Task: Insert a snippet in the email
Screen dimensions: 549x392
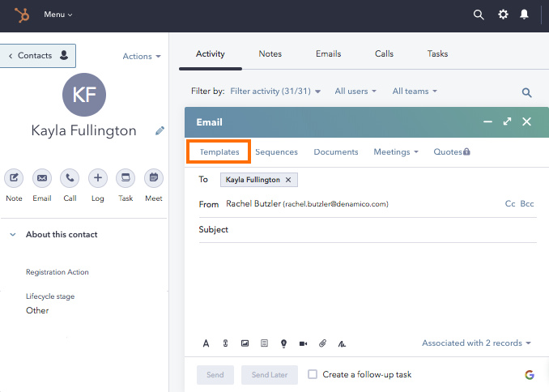Action: [x=264, y=343]
